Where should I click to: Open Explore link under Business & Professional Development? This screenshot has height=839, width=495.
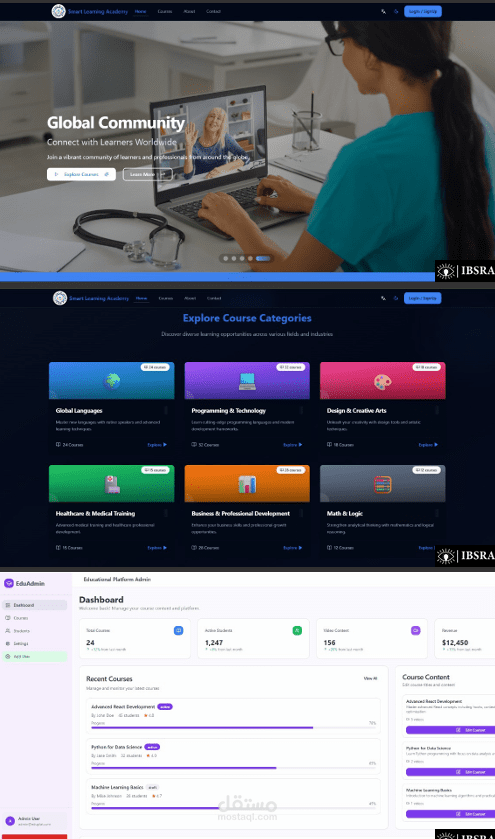tap(293, 548)
